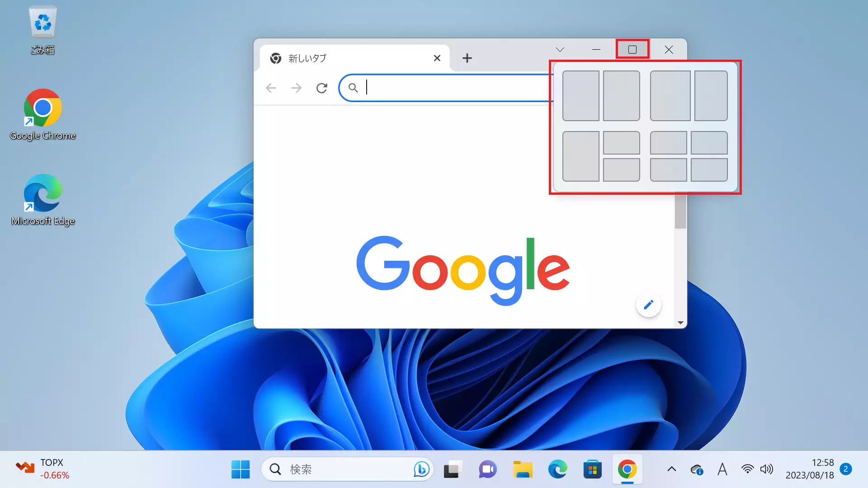The height and width of the screenshot is (488, 868).
Task: Open OneDrive cloud status tray icon
Action: [697, 470]
